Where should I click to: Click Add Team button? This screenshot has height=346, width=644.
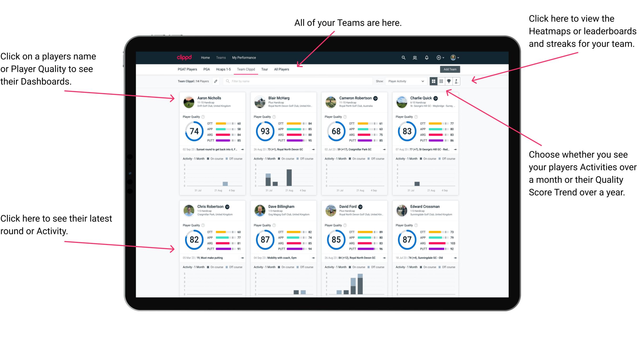click(x=450, y=70)
